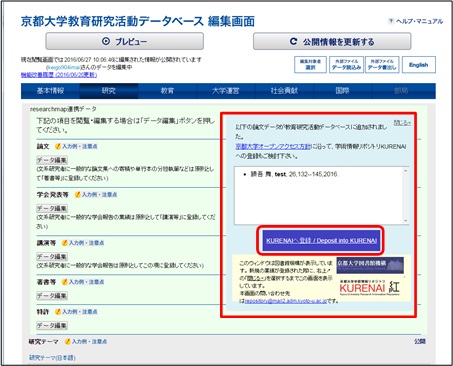Open the 機能改善履歴 link

tap(59, 75)
